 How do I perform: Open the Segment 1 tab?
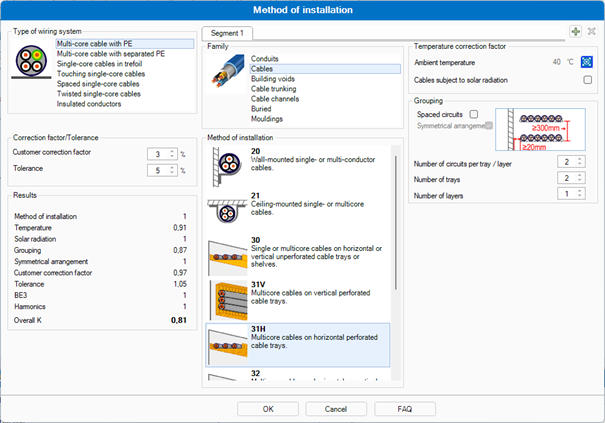pyautogui.click(x=228, y=33)
